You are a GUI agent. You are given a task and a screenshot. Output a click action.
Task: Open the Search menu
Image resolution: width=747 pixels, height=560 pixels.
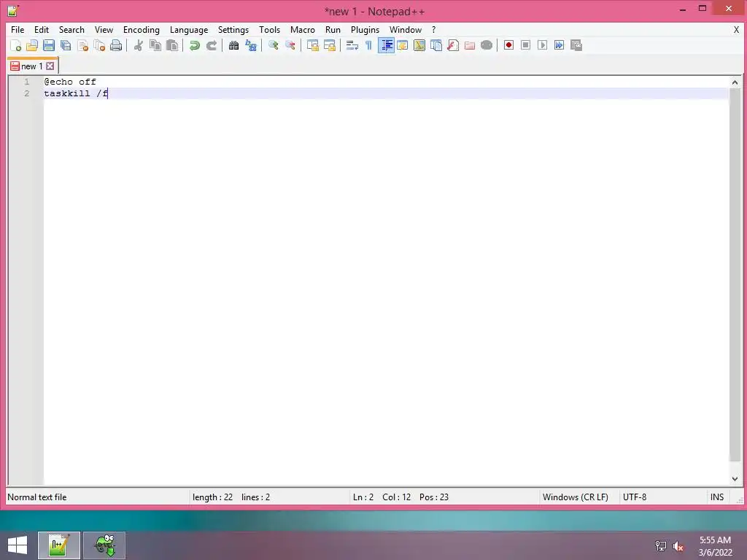coord(71,29)
